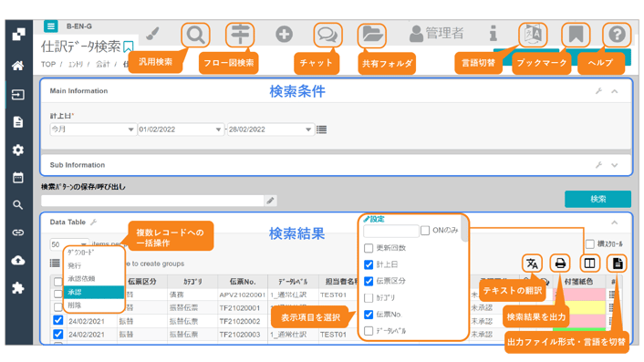
Task: Open the 今月 period dropdown
Action: [93, 129]
